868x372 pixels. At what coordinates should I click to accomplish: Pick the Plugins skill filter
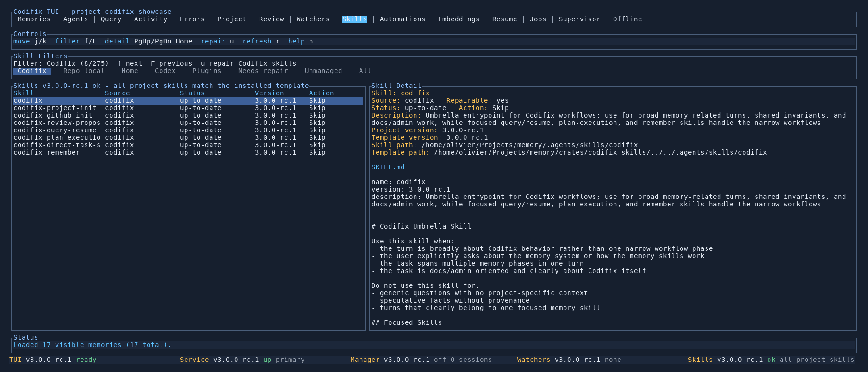click(x=207, y=71)
